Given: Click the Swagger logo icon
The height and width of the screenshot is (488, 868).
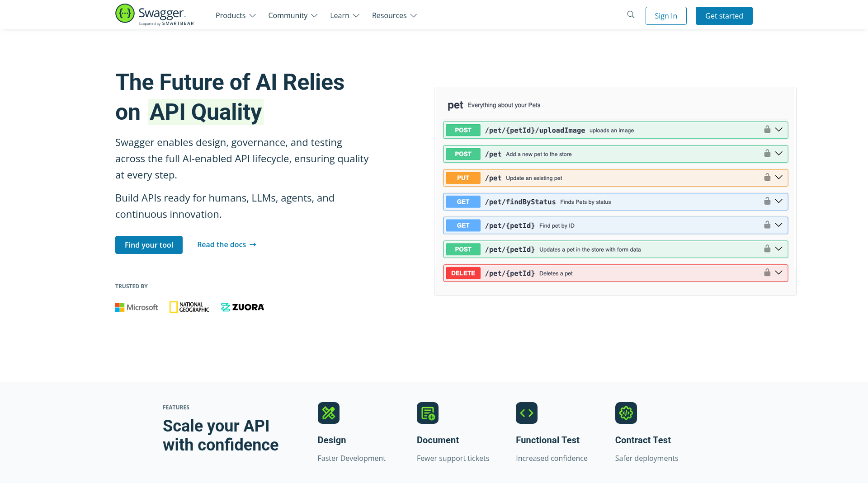Looking at the screenshot, I should [x=125, y=14].
